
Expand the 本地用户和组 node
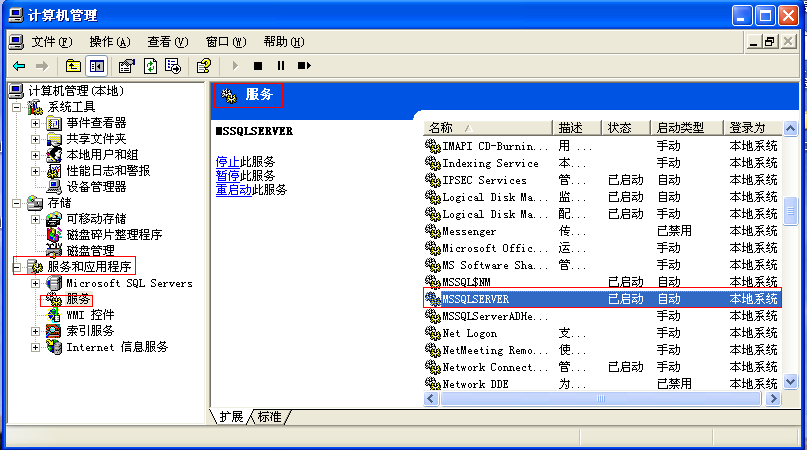pos(35,155)
